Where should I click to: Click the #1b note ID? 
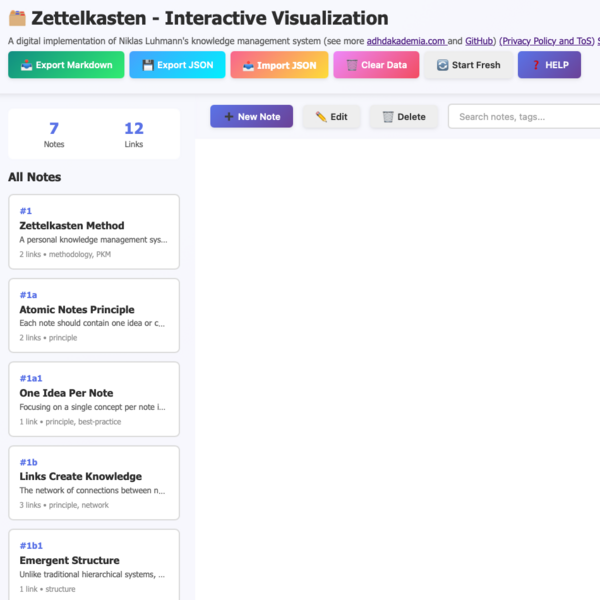[29, 462]
